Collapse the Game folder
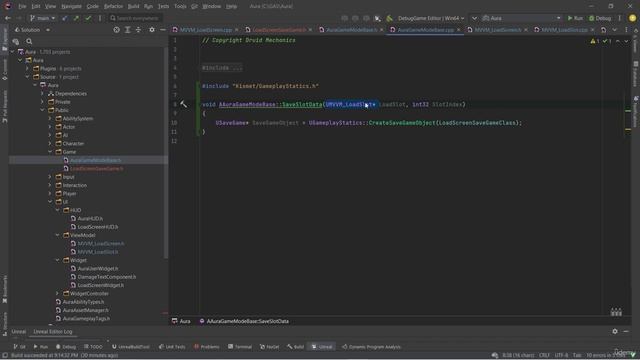Screen dimensions: 640x360 50,152
